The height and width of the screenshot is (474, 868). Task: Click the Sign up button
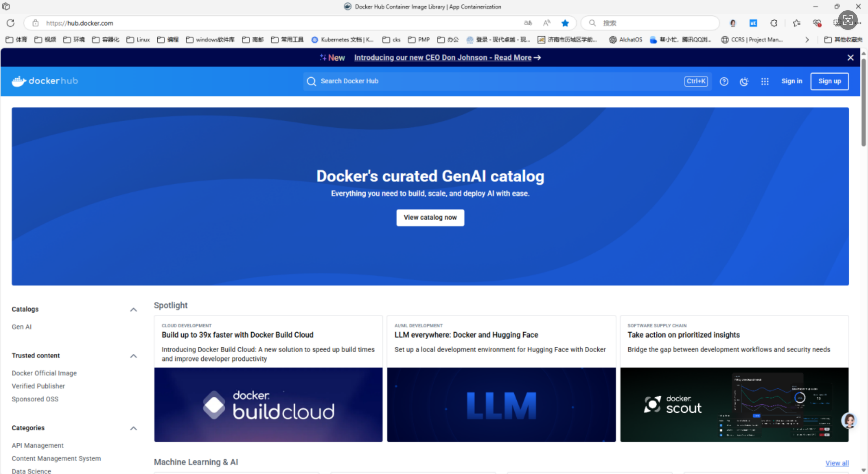(x=829, y=81)
